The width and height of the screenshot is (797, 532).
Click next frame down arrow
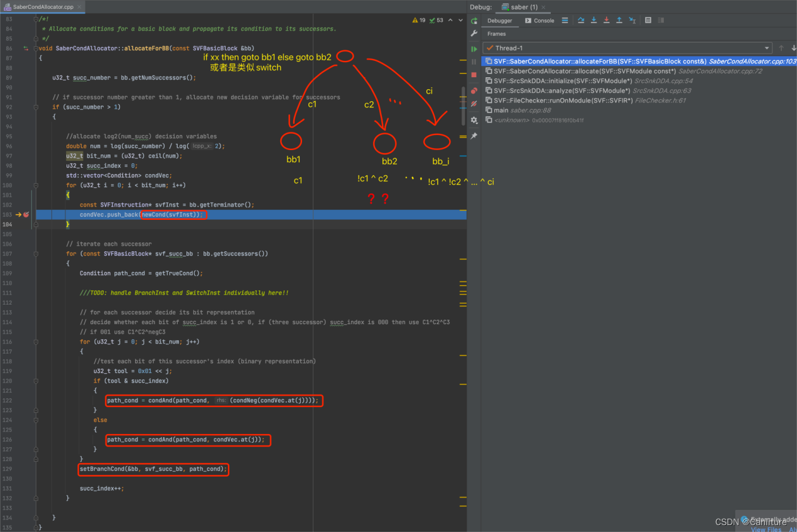click(793, 48)
